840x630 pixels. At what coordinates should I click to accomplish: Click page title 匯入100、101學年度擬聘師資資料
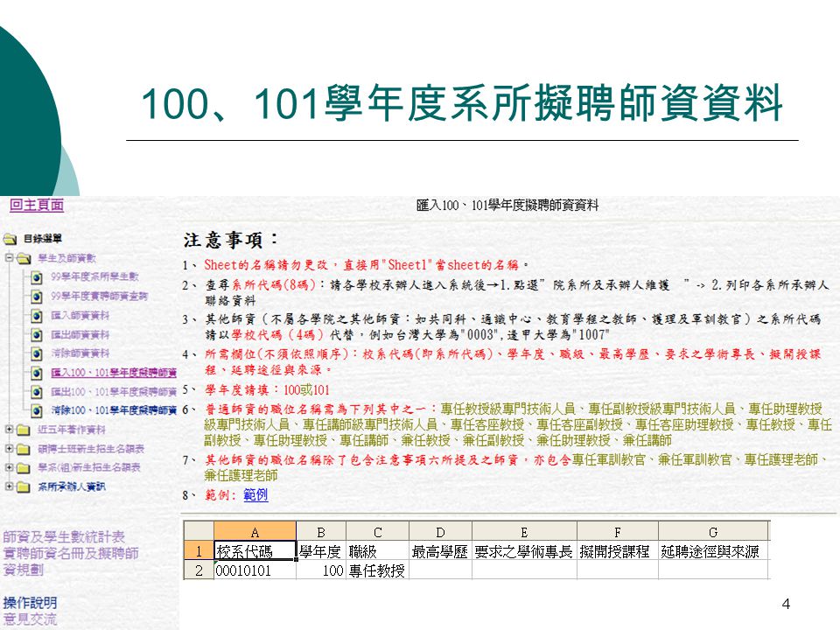[x=507, y=205]
